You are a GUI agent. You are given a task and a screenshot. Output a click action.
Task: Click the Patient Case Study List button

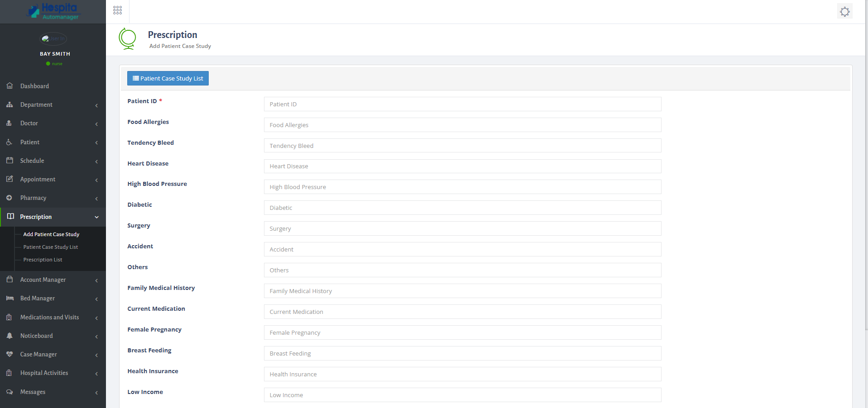point(168,78)
